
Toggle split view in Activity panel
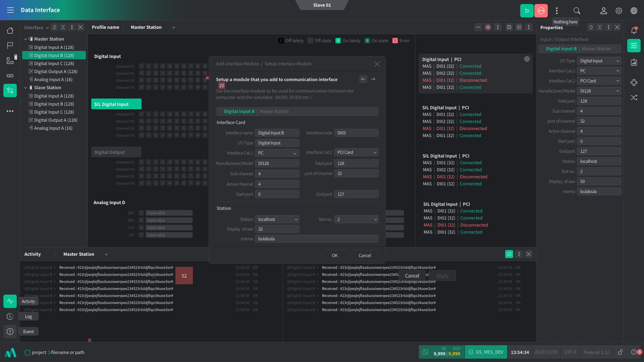(x=509, y=254)
